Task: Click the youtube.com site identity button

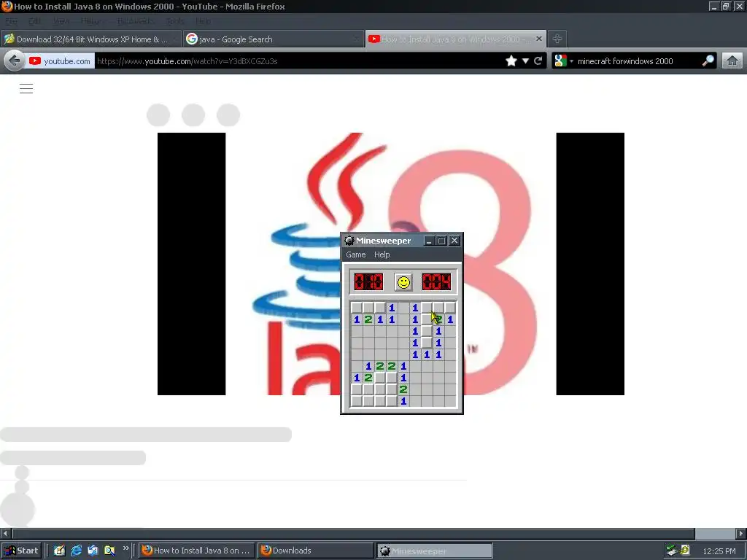Action: click(x=60, y=61)
